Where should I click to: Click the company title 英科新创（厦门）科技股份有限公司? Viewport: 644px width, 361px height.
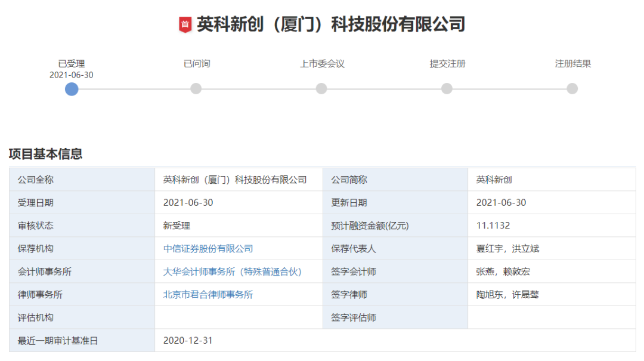click(x=331, y=24)
